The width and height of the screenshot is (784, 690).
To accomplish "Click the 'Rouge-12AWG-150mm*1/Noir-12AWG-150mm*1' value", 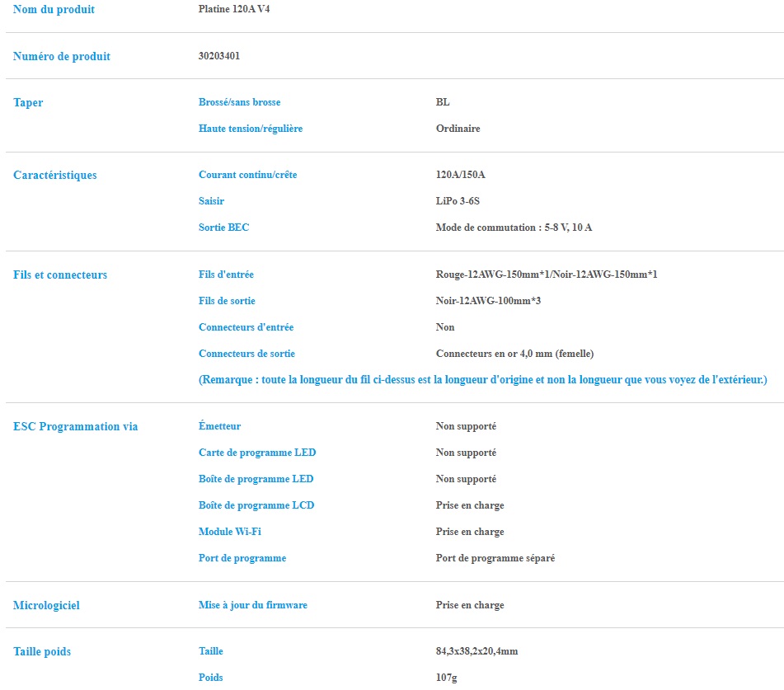I will (x=547, y=275).
